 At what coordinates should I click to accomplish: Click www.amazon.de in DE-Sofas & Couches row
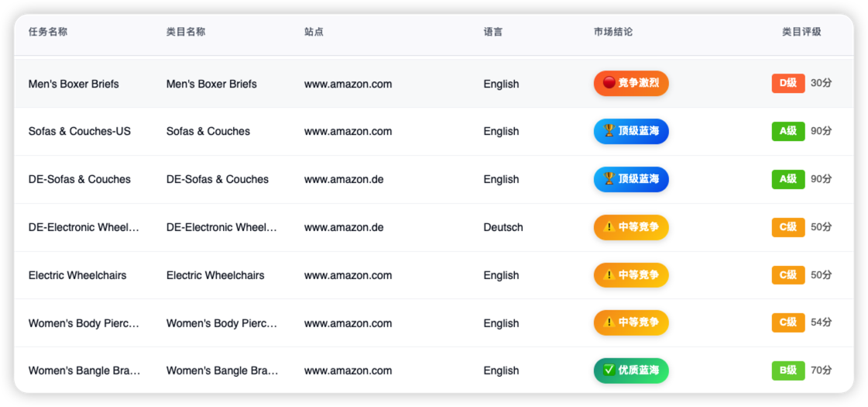click(344, 180)
